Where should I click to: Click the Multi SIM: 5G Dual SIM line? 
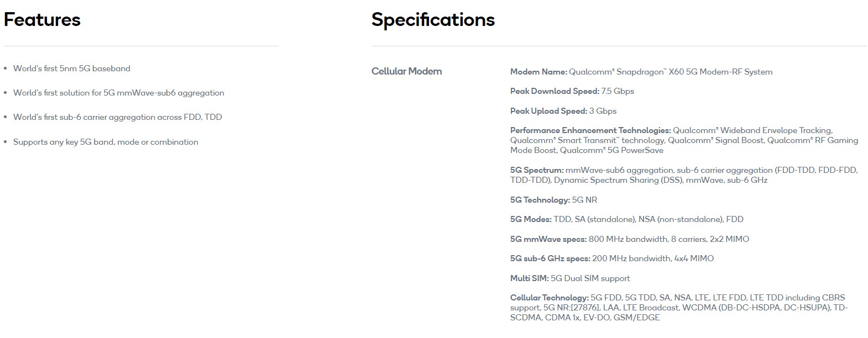coord(570,278)
